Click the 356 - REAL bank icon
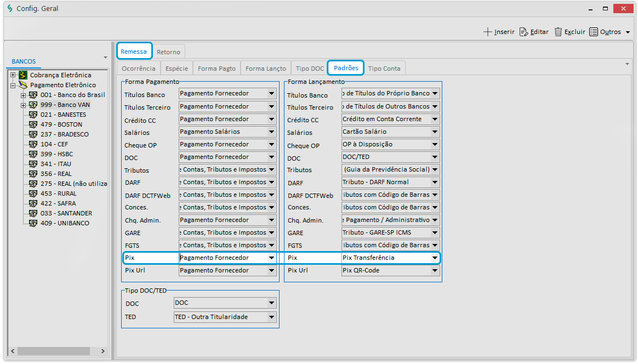Screen dimensions: 638x364 [33, 174]
